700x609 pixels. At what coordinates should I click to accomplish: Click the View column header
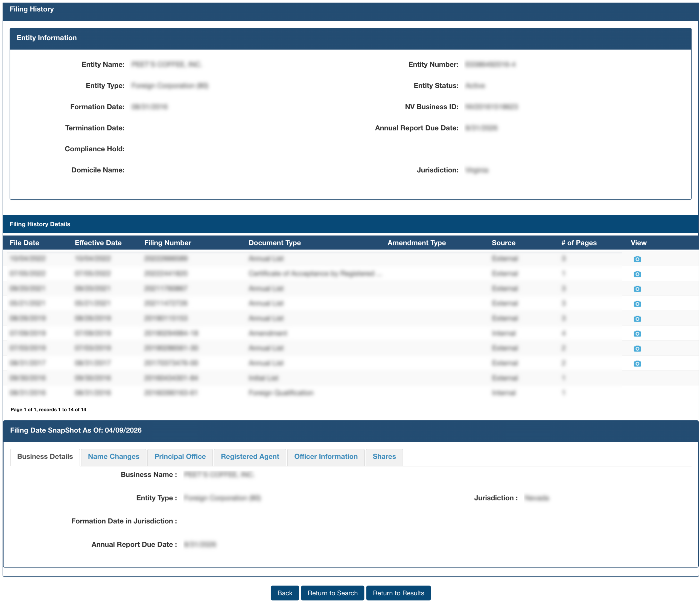pyautogui.click(x=638, y=243)
